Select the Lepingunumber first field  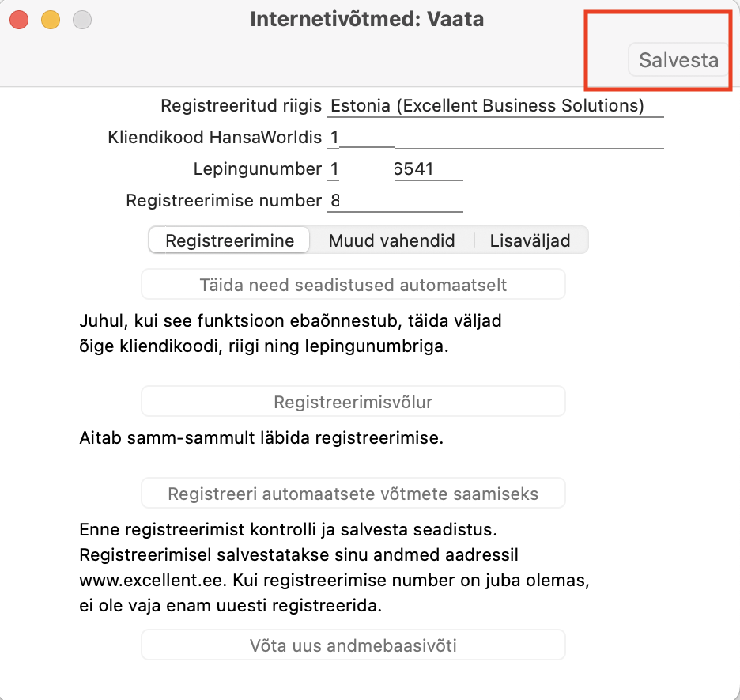[x=333, y=169]
